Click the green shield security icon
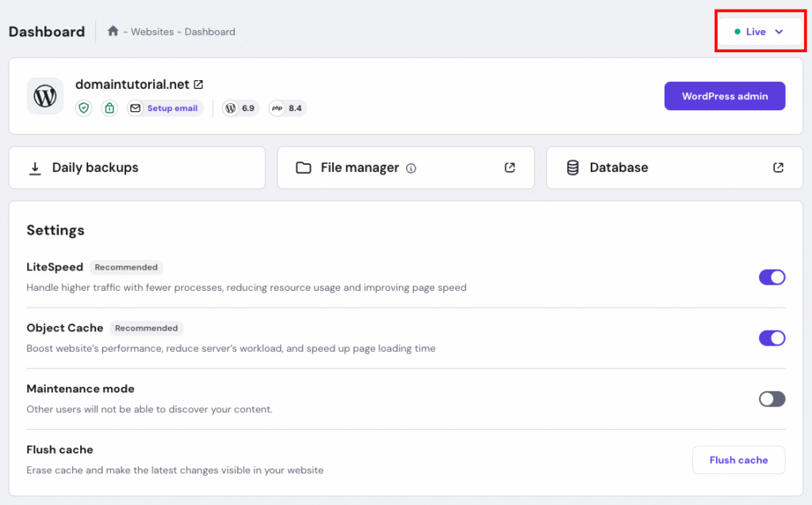This screenshot has width=812, height=505. (x=84, y=108)
